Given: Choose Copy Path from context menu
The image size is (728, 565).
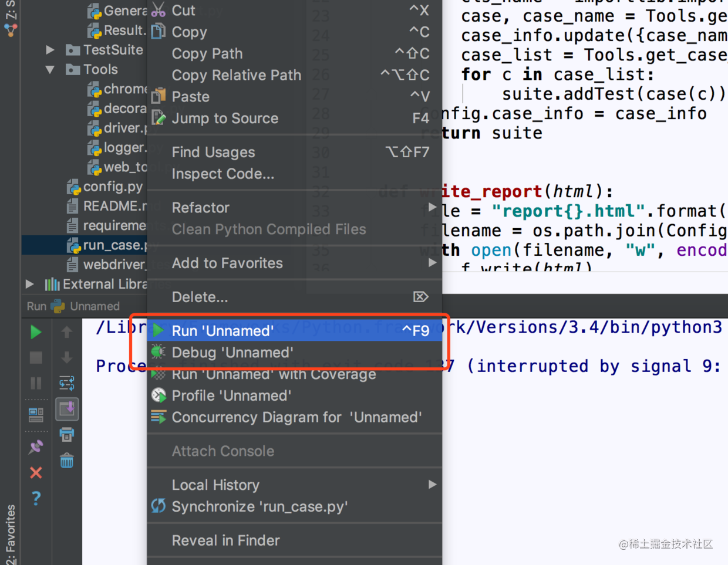Looking at the screenshot, I should click(x=294, y=53).
